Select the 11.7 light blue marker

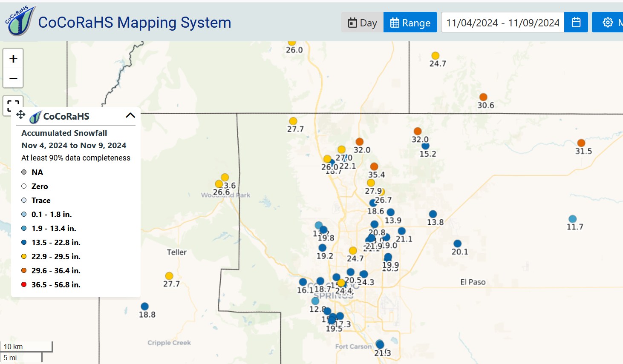coord(573,219)
